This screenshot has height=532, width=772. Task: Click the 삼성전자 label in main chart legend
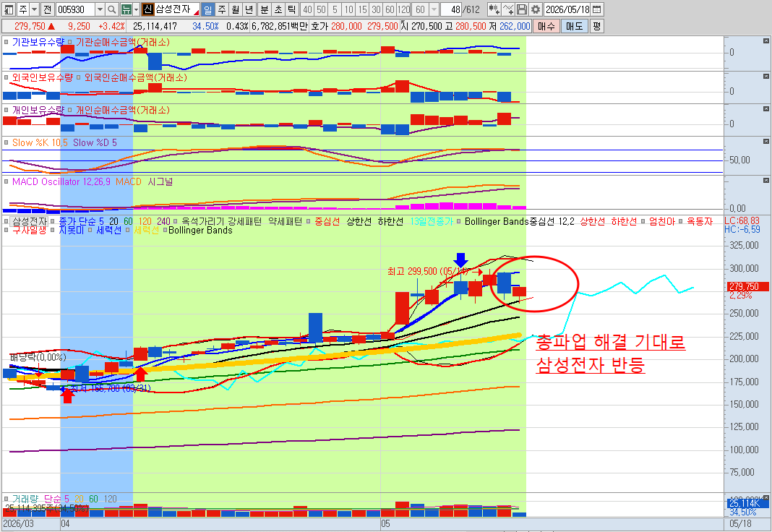[30, 221]
